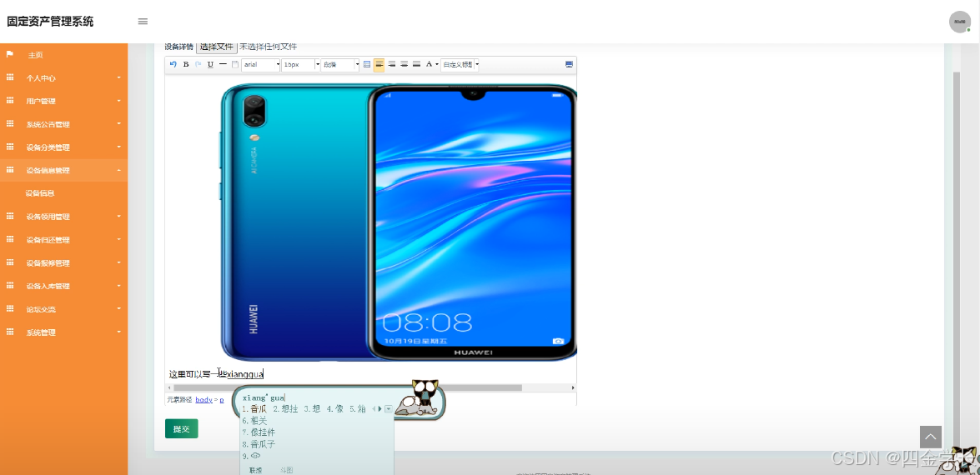Expand 用户管理 sidebar menu
Screen dimensions: 980x475
63,101
